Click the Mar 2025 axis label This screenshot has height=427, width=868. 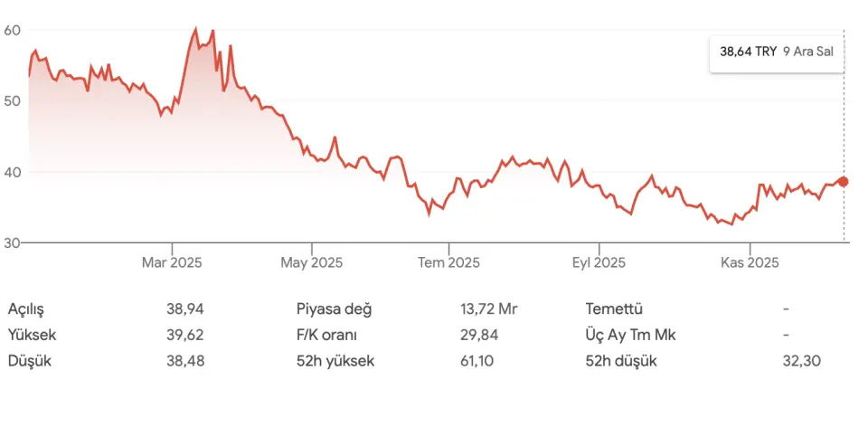172,263
